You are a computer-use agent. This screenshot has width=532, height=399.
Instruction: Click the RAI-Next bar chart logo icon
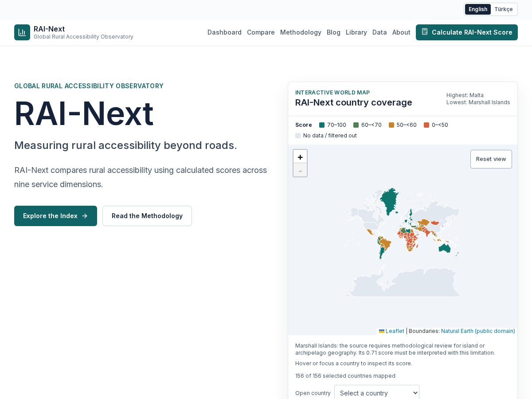tap(22, 32)
